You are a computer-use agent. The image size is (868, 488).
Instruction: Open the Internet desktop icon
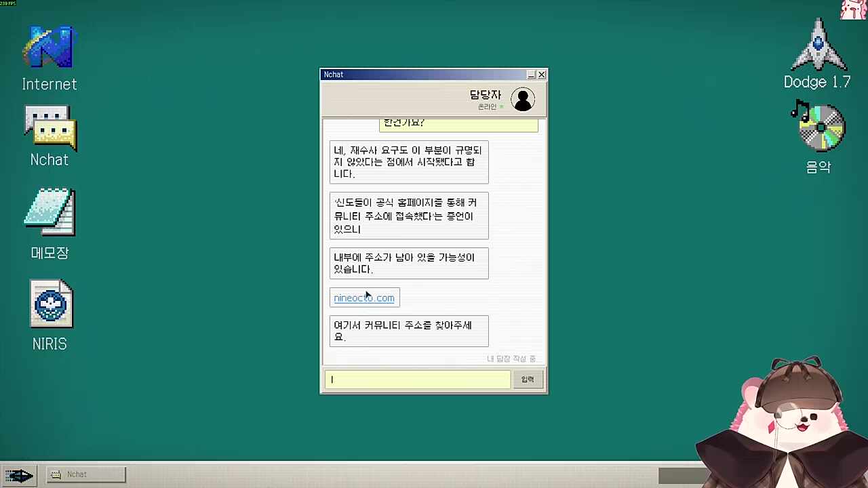(50, 59)
